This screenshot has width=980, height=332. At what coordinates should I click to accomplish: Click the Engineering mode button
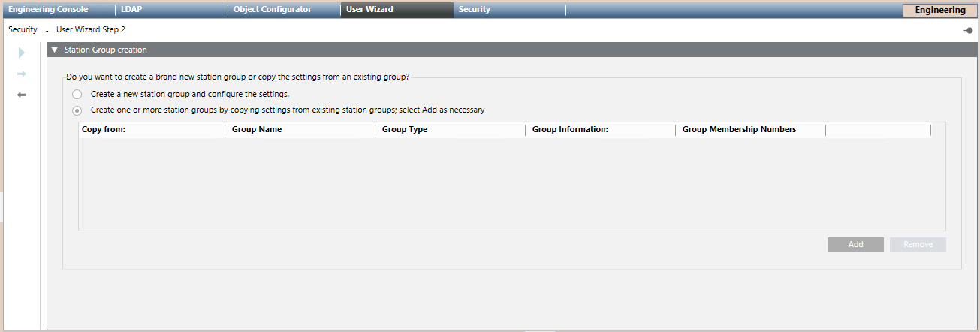point(939,10)
